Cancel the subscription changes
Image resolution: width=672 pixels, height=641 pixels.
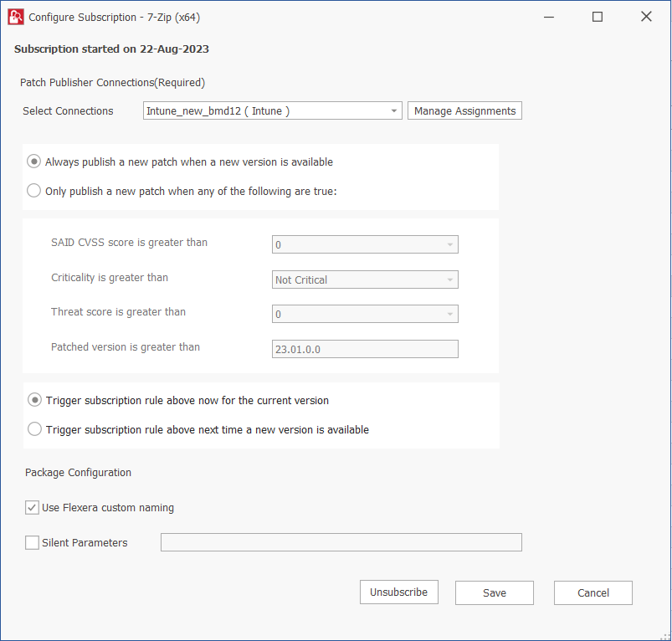coord(592,592)
